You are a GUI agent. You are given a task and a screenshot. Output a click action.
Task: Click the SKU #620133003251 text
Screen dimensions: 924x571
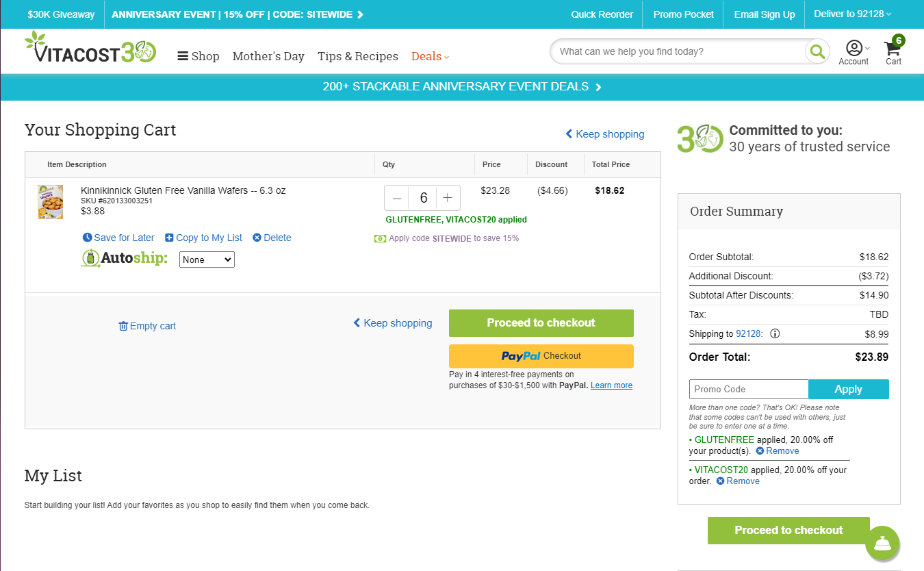tap(116, 201)
